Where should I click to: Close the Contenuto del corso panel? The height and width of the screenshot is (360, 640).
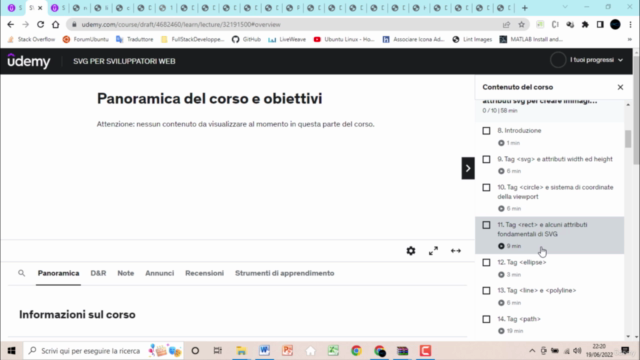(x=620, y=87)
